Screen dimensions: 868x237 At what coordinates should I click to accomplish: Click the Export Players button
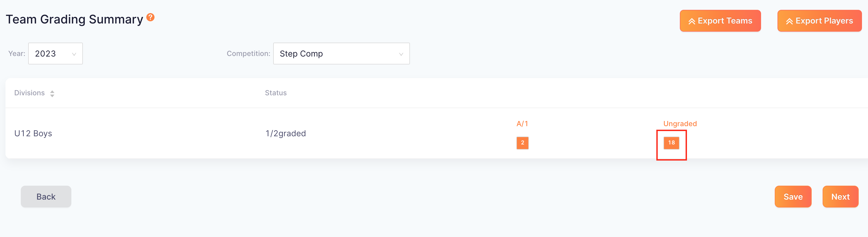[819, 21]
